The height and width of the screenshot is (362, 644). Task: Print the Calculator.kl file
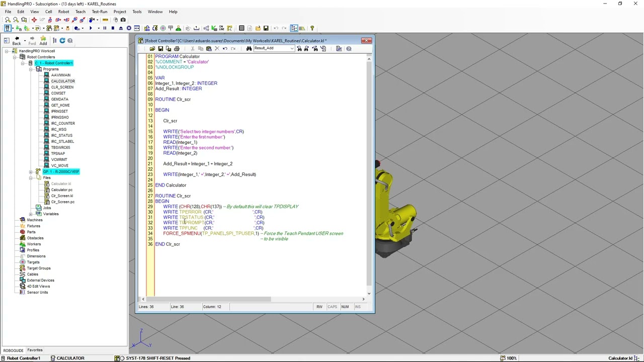pyautogui.click(x=177, y=49)
